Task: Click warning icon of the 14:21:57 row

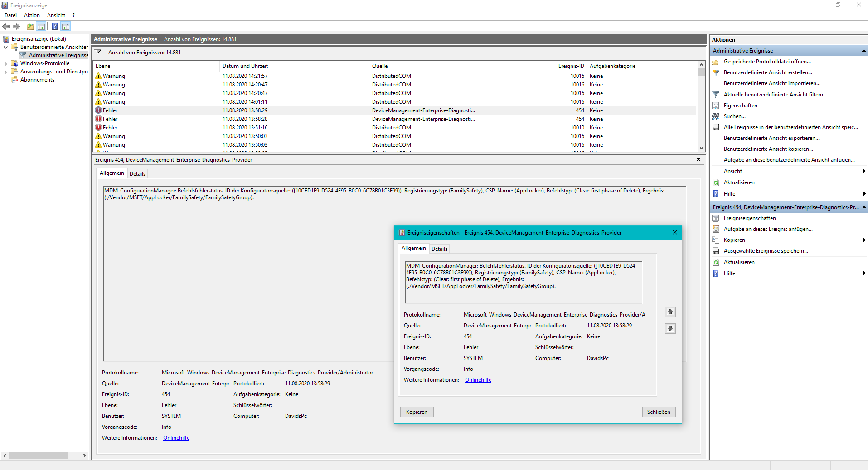Action: (98, 76)
